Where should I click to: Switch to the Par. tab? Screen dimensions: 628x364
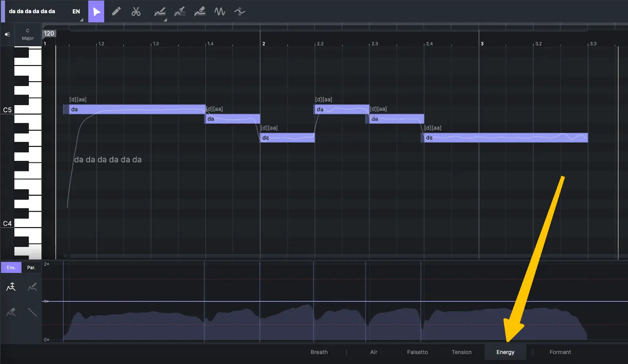click(31, 268)
